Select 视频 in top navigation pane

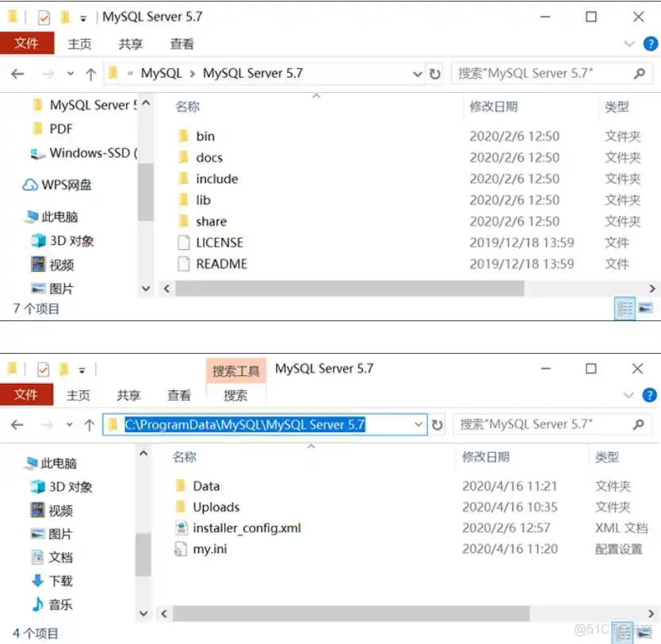point(52,265)
